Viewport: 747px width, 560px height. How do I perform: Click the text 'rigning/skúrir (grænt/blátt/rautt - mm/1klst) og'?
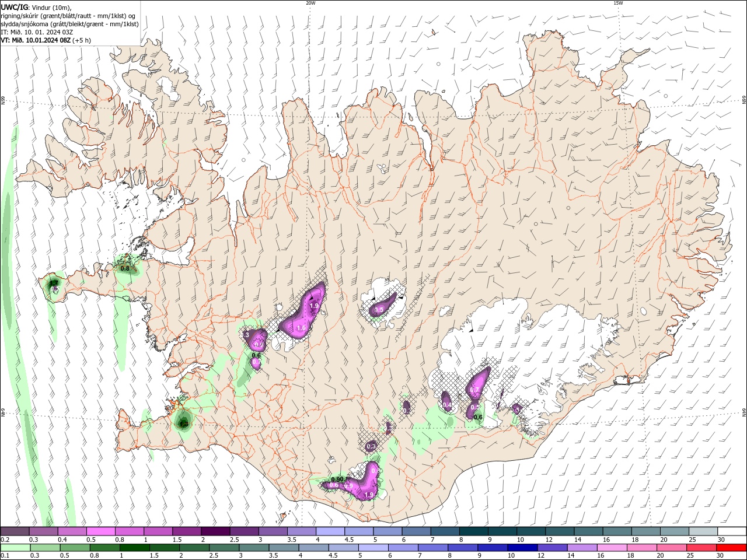68,15
